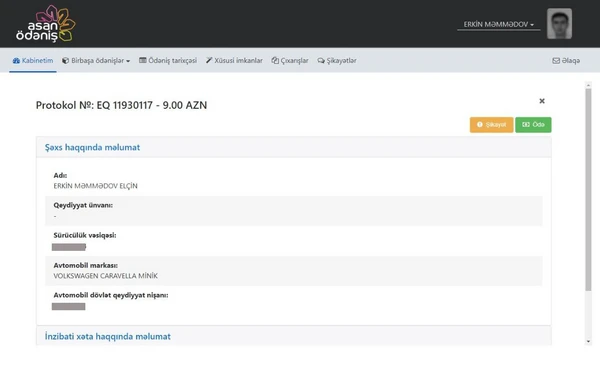Click the user profile photo
The width and height of the screenshot is (600, 380).
click(559, 24)
